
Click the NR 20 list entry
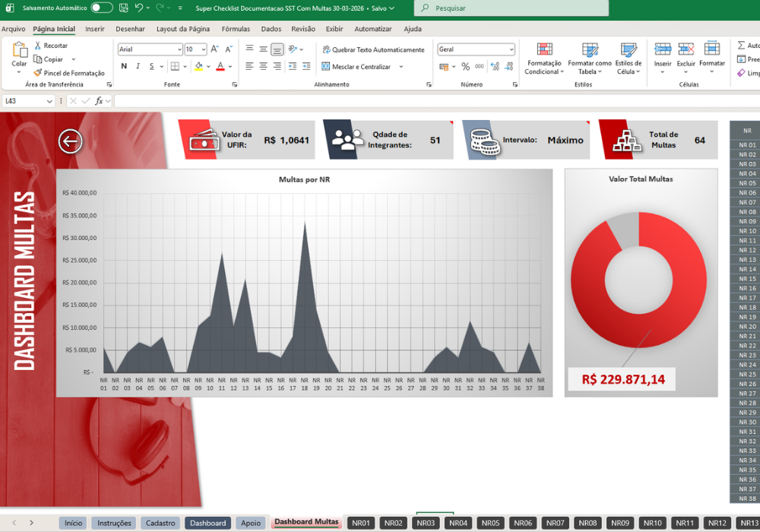click(747, 327)
